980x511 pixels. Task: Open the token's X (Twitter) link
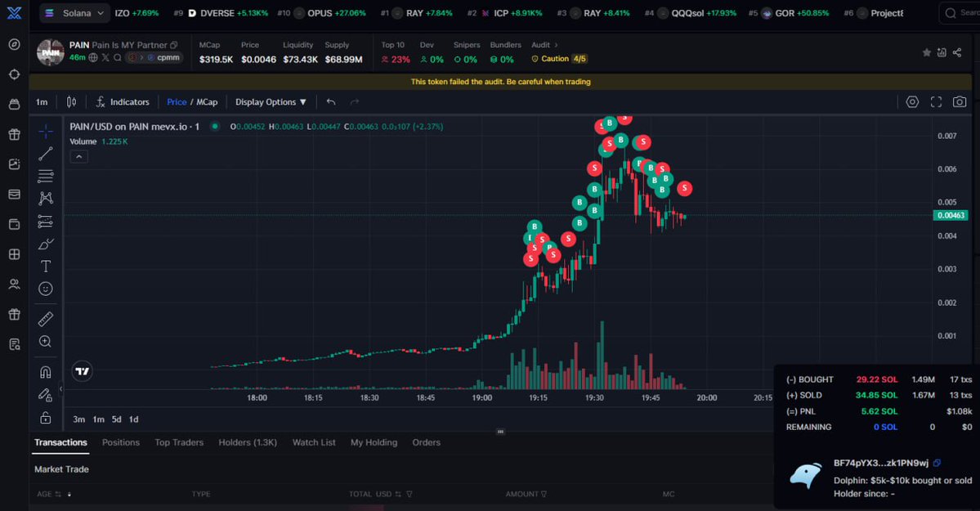pyautogui.click(x=105, y=57)
